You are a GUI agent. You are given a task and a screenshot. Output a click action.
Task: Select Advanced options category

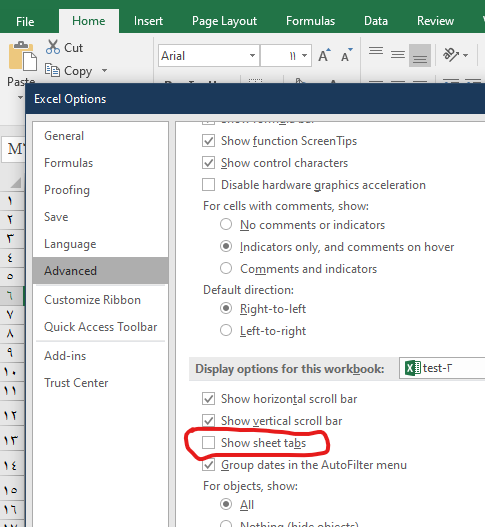pos(100,271)
